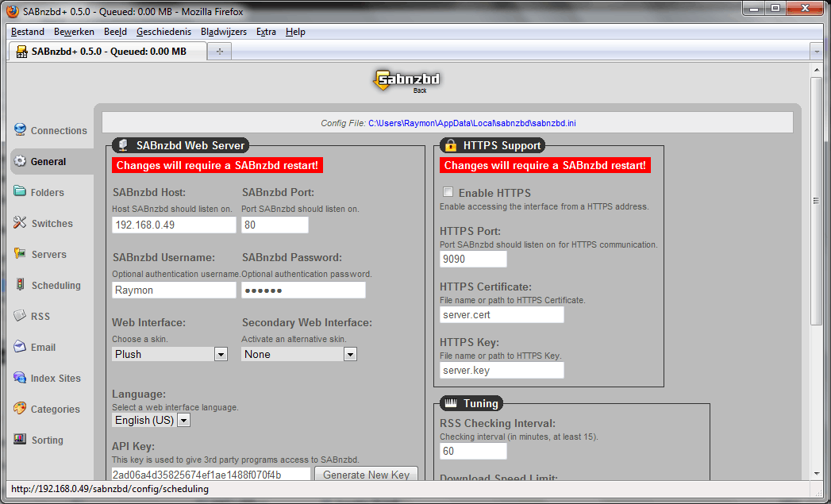Click Generate New Key button
The width and height of the screenshot is (831, 504).
(366, 474)
